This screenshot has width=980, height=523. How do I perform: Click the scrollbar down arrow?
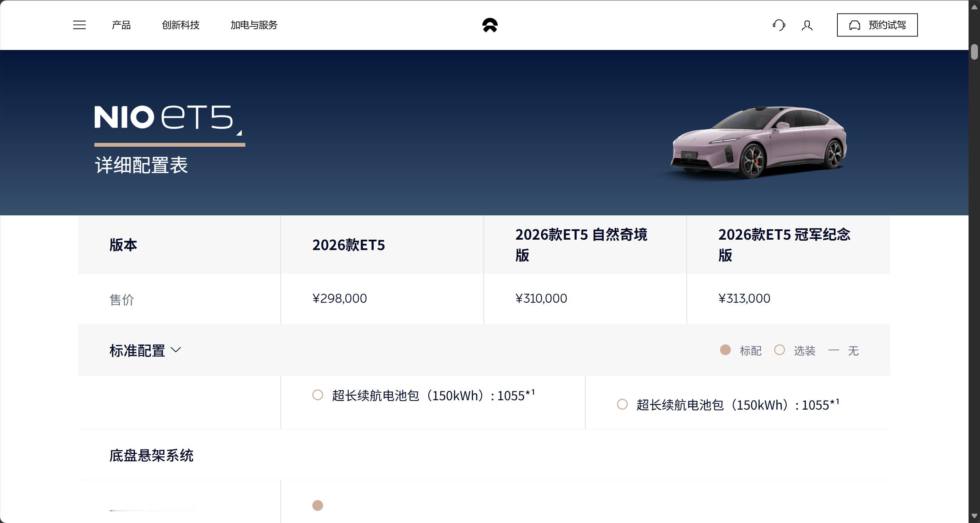974,516
